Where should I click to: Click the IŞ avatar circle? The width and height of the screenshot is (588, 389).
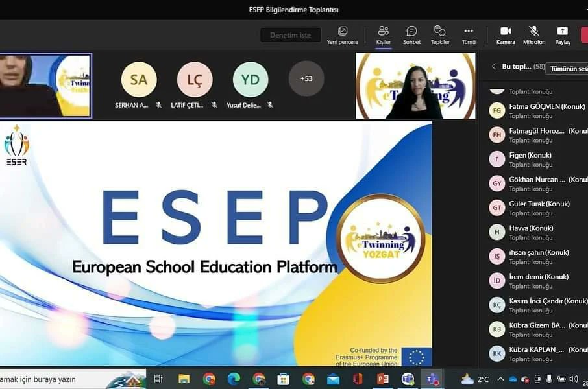pyautogui.click(x=497, y=257)
